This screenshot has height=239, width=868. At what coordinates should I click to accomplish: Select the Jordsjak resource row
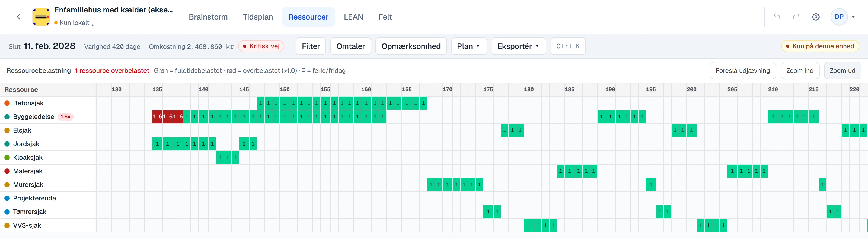pos(47,144)
